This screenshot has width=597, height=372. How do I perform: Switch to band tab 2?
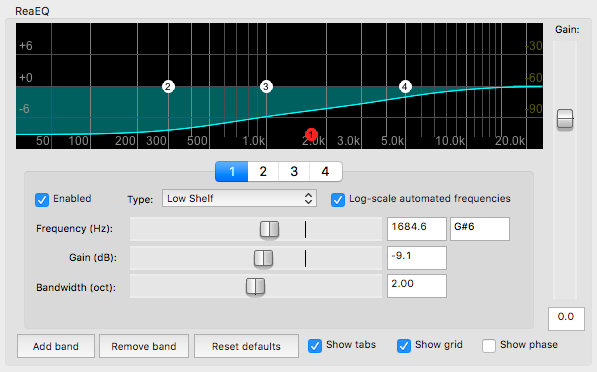pos(263,172)
